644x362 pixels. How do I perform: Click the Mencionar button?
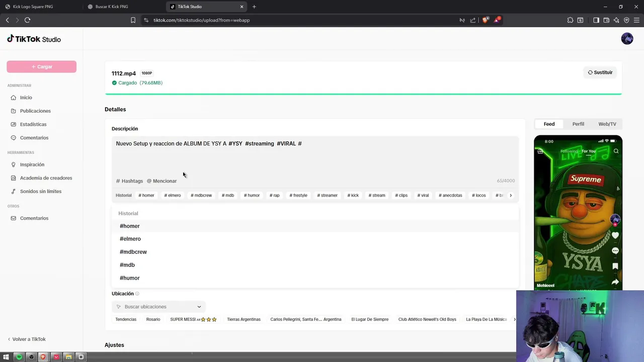(x=162, y=181)
